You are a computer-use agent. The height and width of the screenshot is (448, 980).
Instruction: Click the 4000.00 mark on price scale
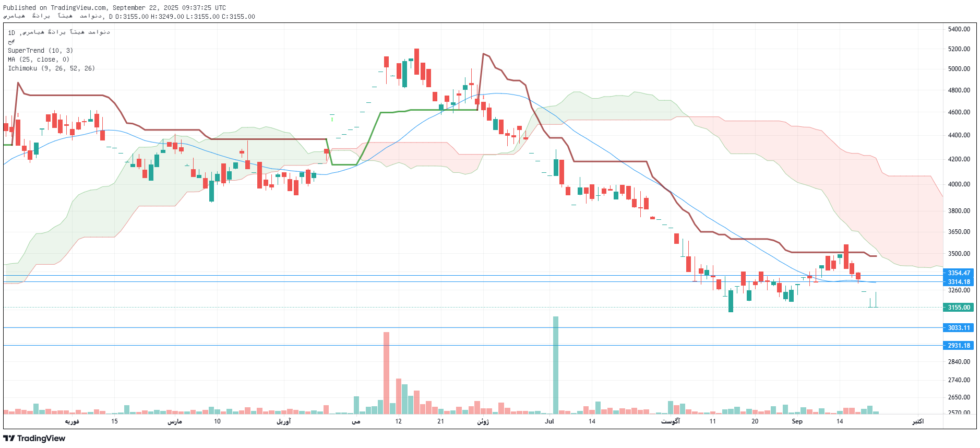tap(959, 184)
